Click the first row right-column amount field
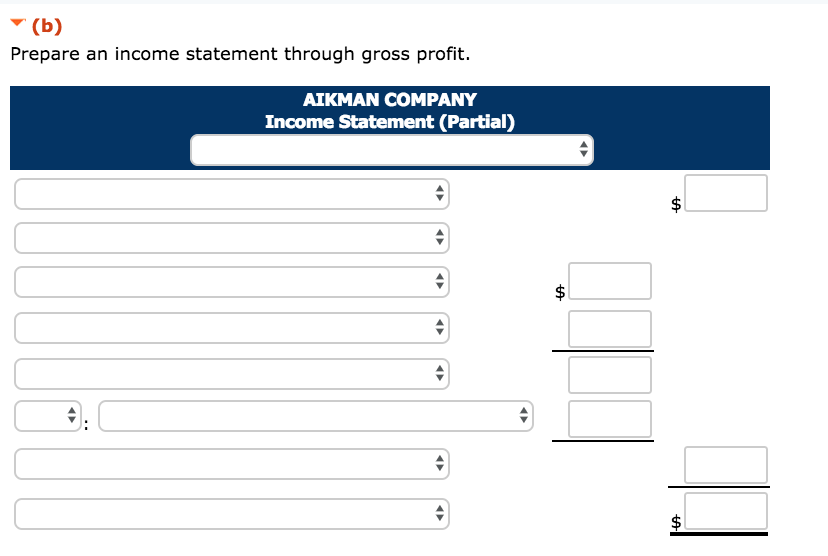 726,193
